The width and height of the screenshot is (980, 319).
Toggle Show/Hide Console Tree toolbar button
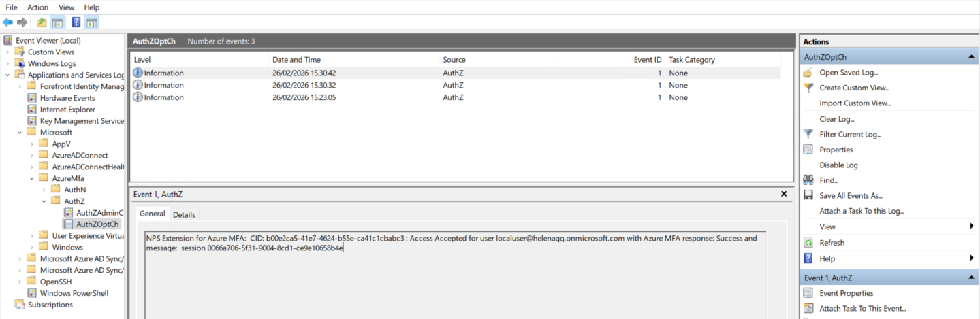(x=58, y=22)
